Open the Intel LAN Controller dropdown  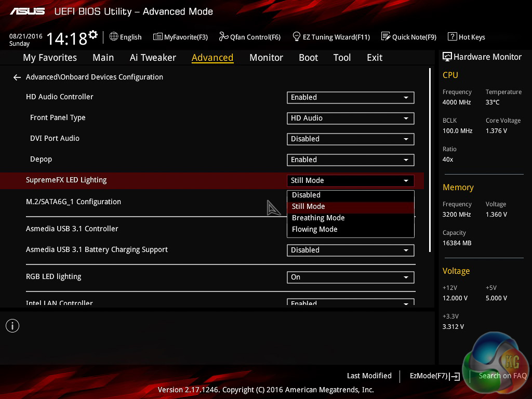pos(351,302)
